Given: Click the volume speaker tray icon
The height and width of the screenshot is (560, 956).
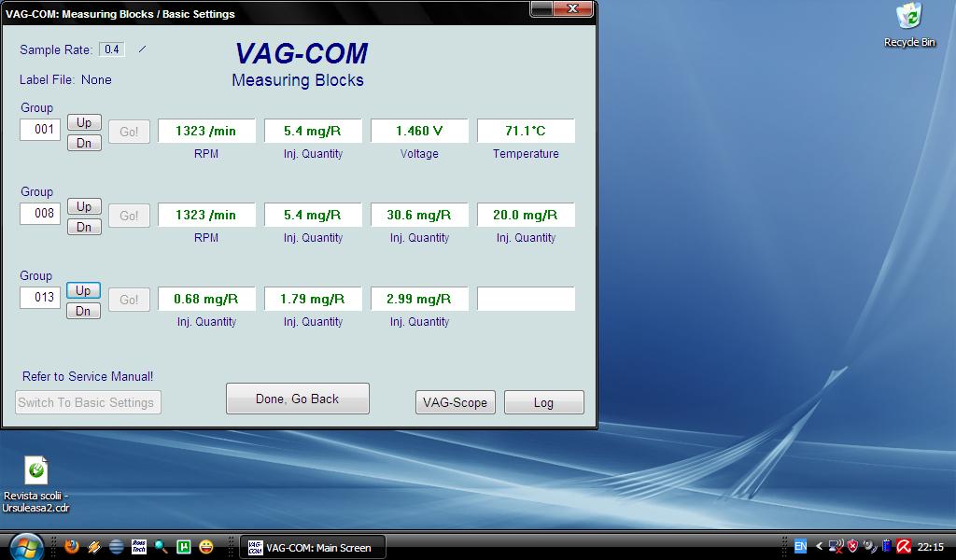Looking at the screenshot, I should 870,547.
